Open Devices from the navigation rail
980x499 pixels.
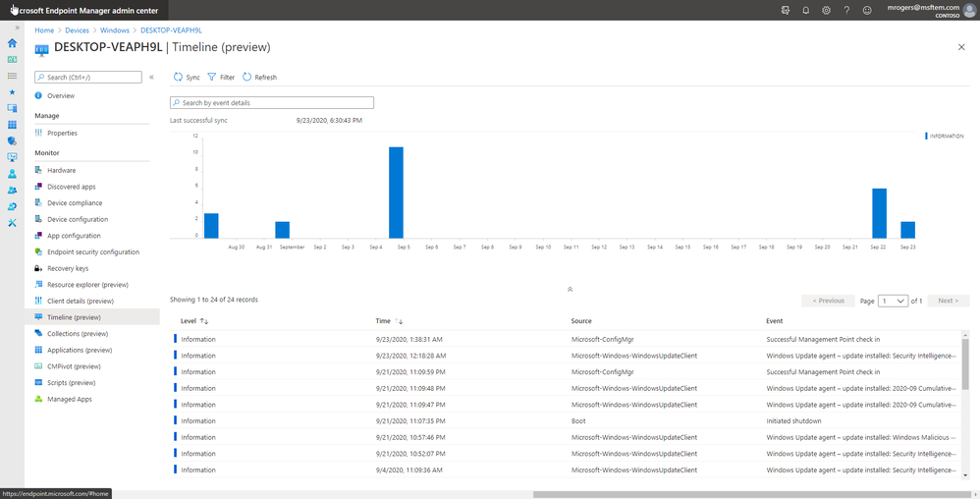tap(12, 108)
